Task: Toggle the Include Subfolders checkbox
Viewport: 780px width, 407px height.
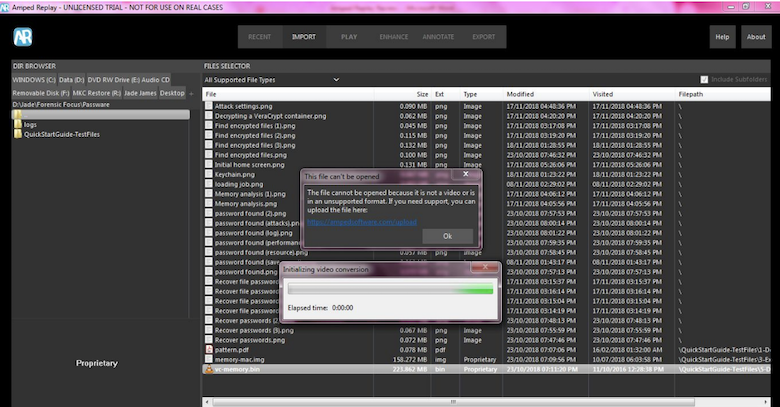Action: (x=704, y=80)
